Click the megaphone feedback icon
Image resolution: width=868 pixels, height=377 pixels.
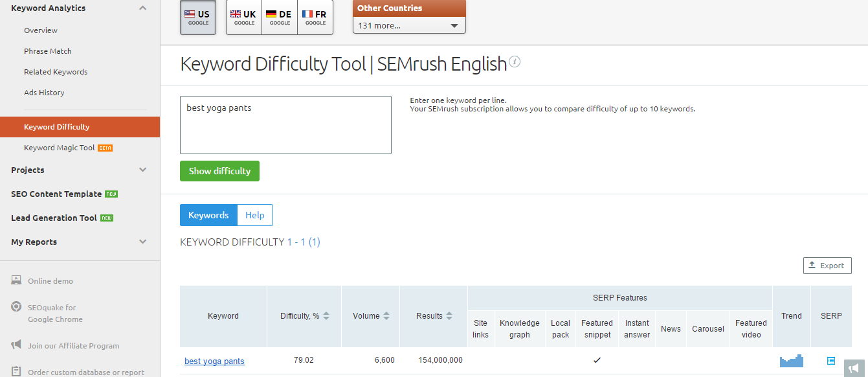(856, 367)
